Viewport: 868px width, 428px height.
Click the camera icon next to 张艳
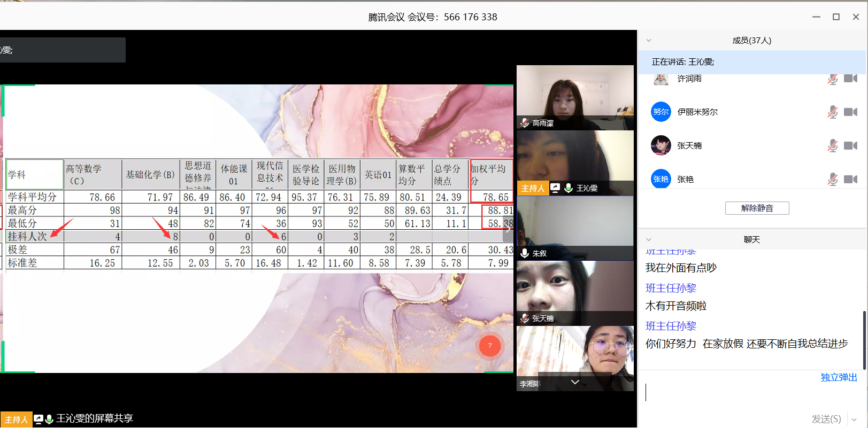pyautogui.click(x=850, y=180)
